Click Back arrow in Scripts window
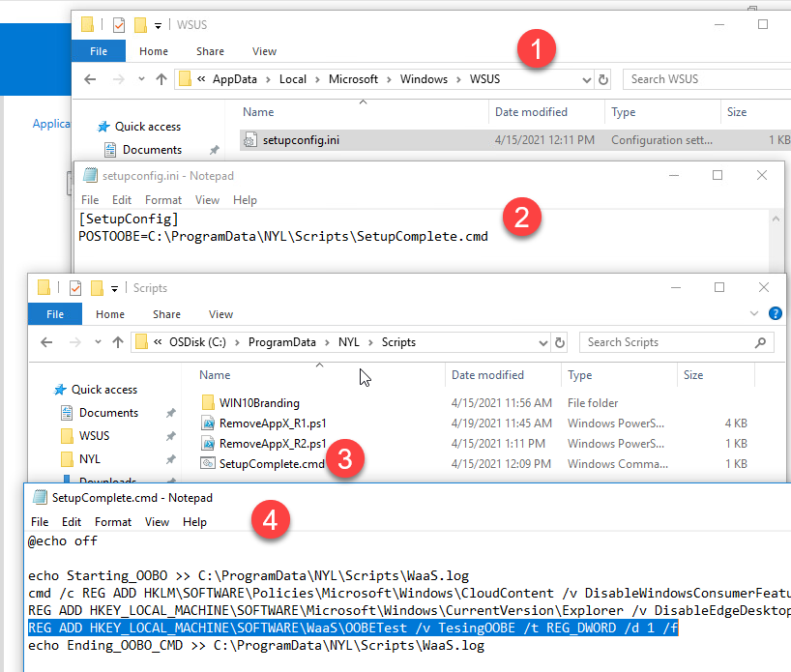Image resolution: width=791 pixels, height=672 pixels. point(46,342)
